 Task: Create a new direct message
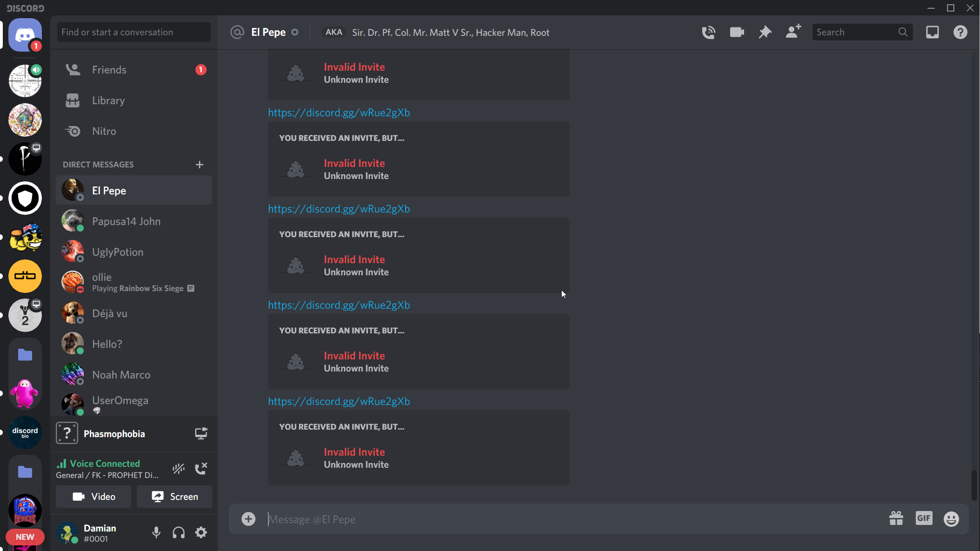coord(200,165)
